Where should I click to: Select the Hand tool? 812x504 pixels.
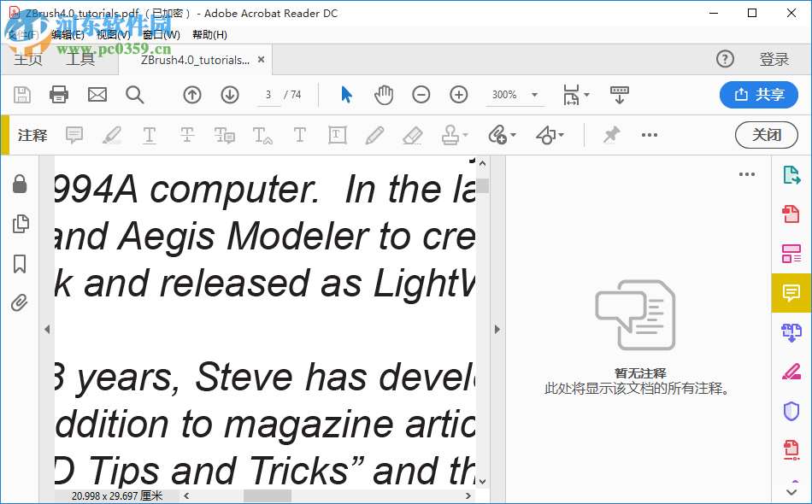(384, 95)
